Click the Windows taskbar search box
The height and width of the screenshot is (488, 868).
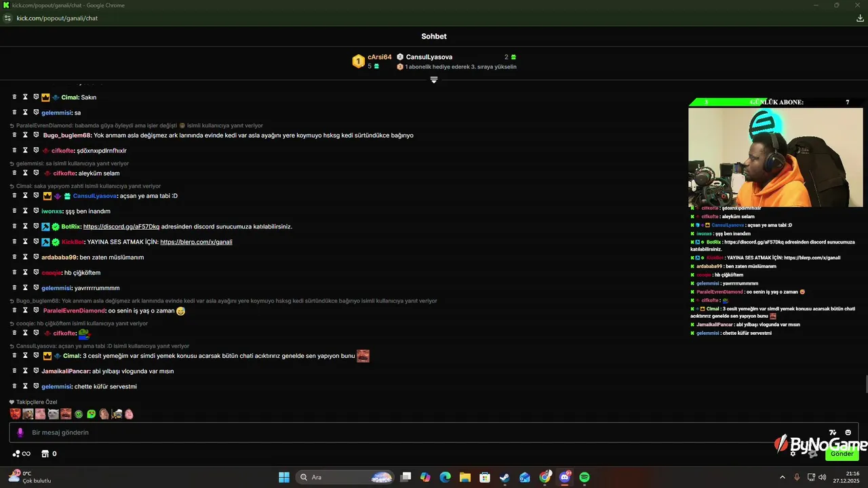tap(345, 477)
